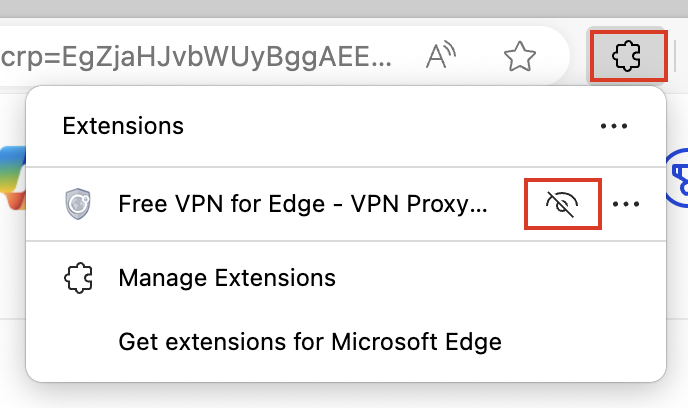
Task: Close the Extensions puzzle-piece toolbar button
Action: 627,56
